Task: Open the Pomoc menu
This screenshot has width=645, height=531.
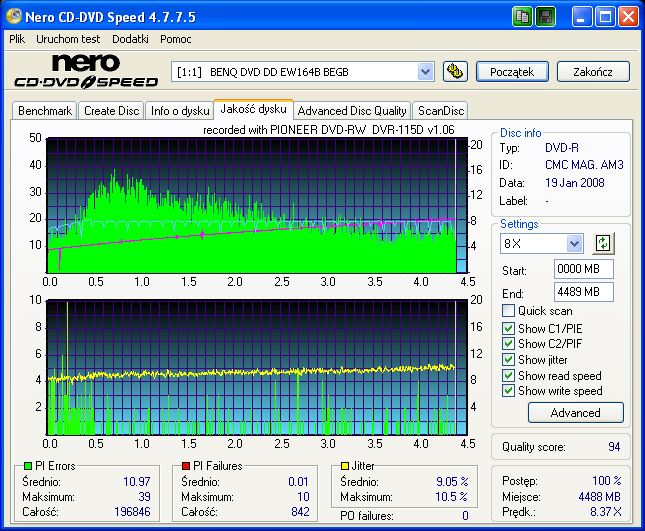Action: pos(176,39)
